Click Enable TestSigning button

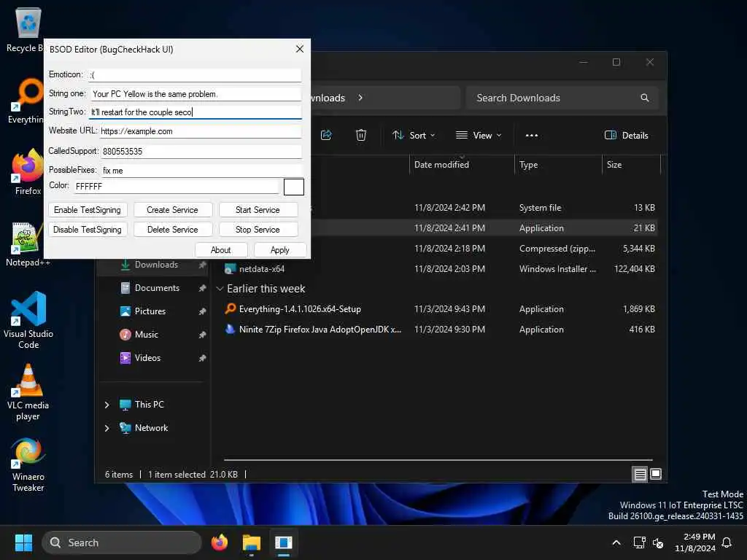[88, 210]
